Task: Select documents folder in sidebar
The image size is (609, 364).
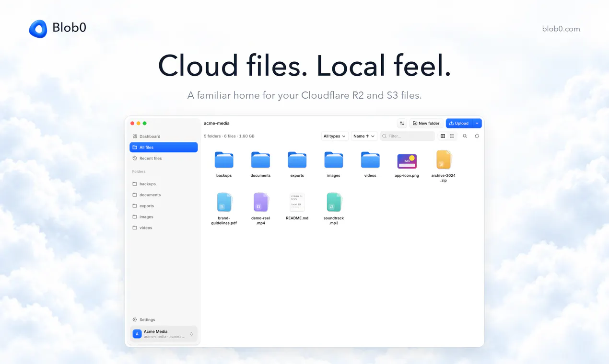Action: point(164,195)
